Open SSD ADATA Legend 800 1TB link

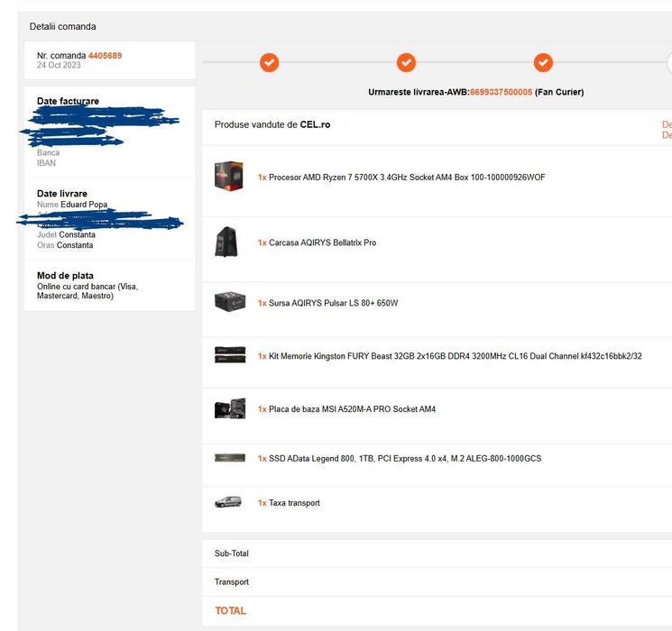pos(405,458)
